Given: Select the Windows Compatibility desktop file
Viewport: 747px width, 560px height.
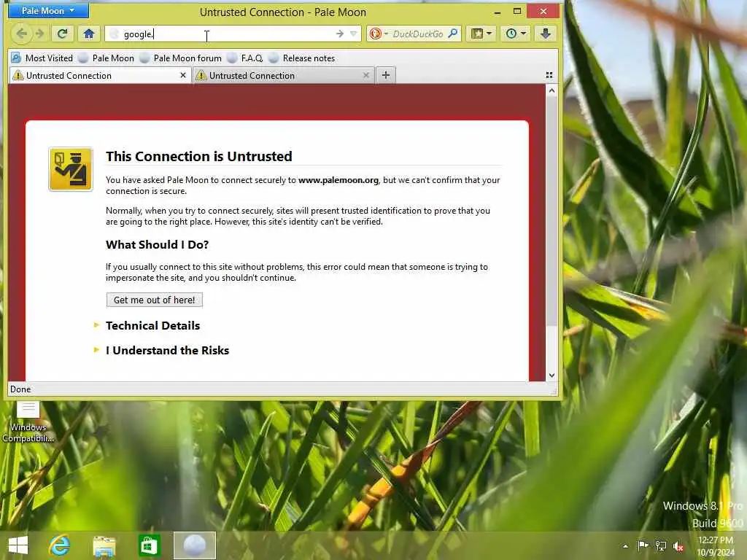Looking at the screenshot, I should point(28,422).
